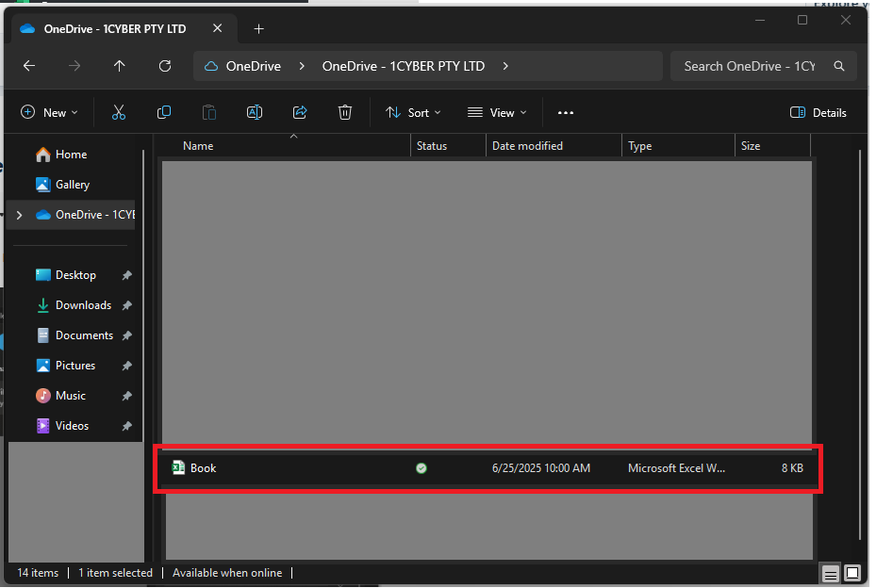The image size is (876, 588).
Task: Open the New dropdown menu
Action: coord(49,113)
